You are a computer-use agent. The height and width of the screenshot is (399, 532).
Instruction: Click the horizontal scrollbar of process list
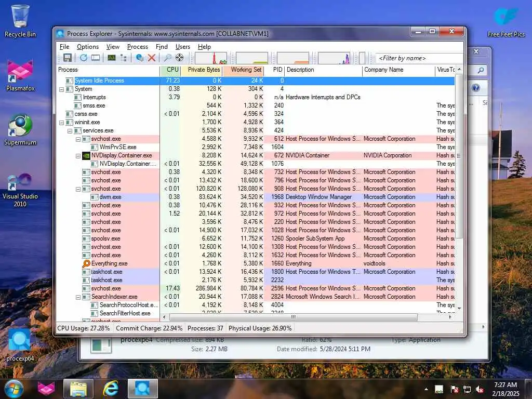coord(294,317)
